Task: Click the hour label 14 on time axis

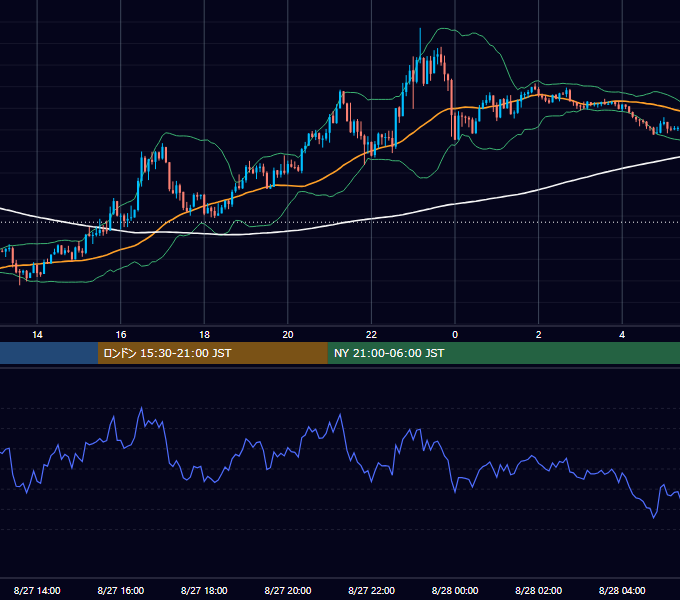Action: coord(37,335)
